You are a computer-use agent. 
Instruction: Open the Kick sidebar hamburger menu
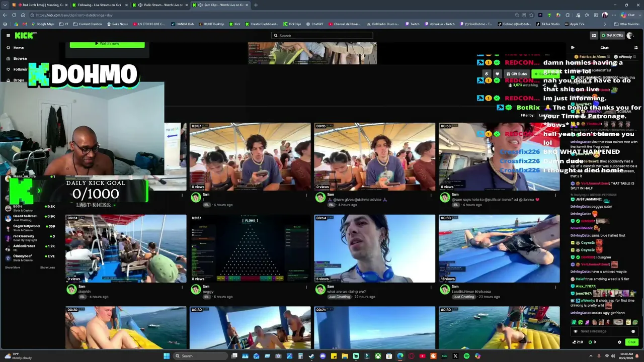click(x=8, y=35)
